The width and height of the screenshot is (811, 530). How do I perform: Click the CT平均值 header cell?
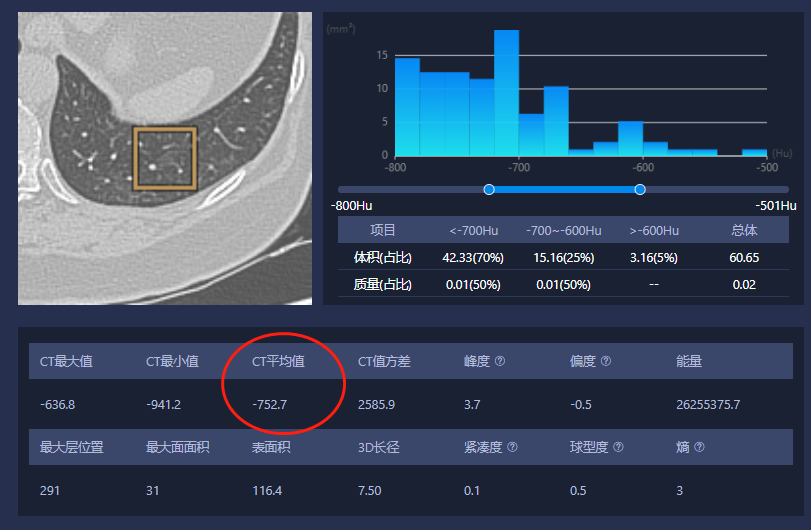pos(278,362)
